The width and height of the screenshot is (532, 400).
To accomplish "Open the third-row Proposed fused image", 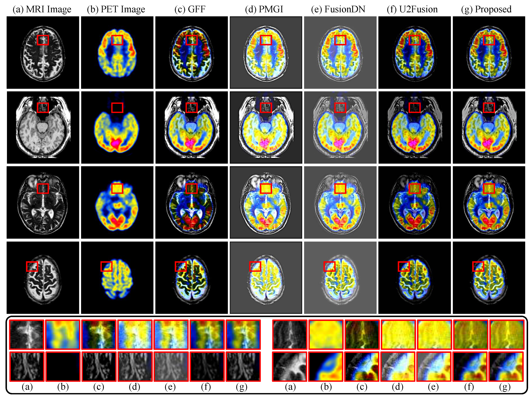I will click(x=489, y=202).
